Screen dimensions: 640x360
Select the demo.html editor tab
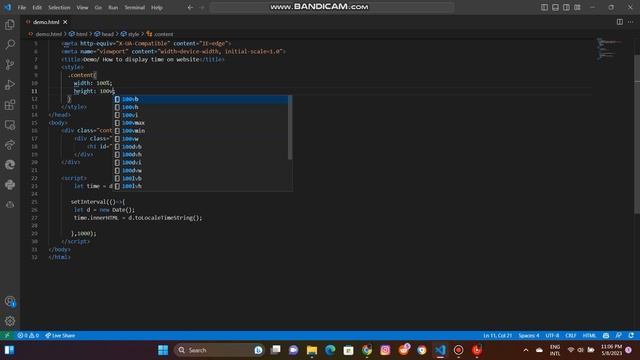pos(46,22)
